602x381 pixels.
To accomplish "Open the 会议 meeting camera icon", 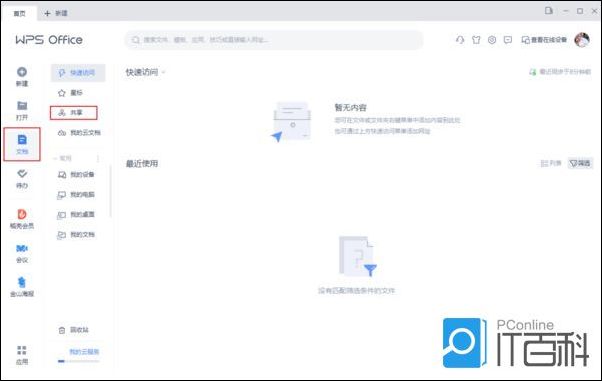I will click(x=22, y=248).
